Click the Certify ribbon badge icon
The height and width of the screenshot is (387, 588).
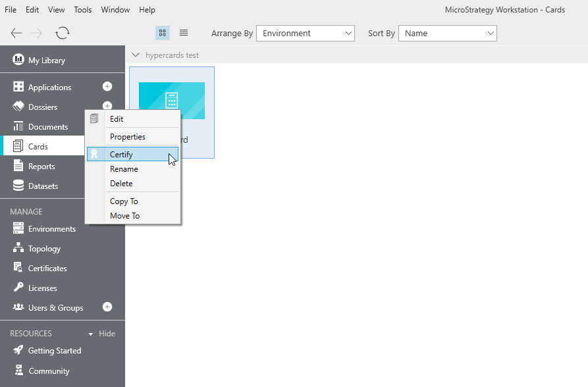click(94, 154)
